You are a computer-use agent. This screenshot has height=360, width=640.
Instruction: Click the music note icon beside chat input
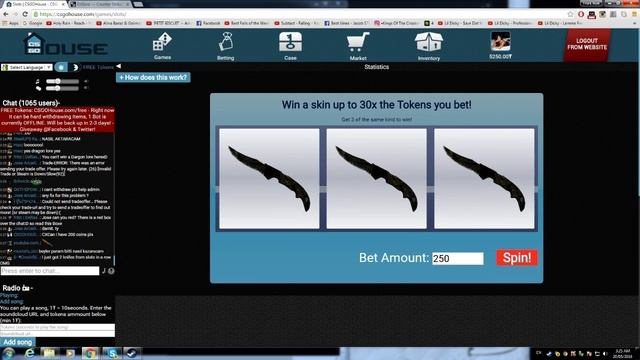pos(104,271)
